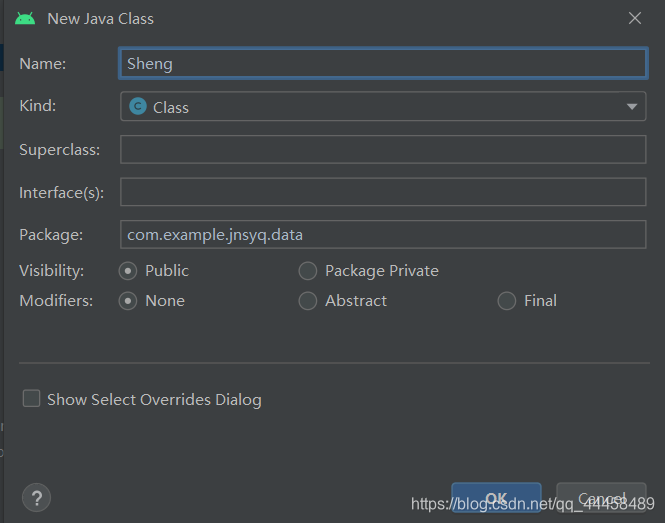Select the Final modifier radio button
This screenshot has height=523, width=665.
tap(506, 301)
